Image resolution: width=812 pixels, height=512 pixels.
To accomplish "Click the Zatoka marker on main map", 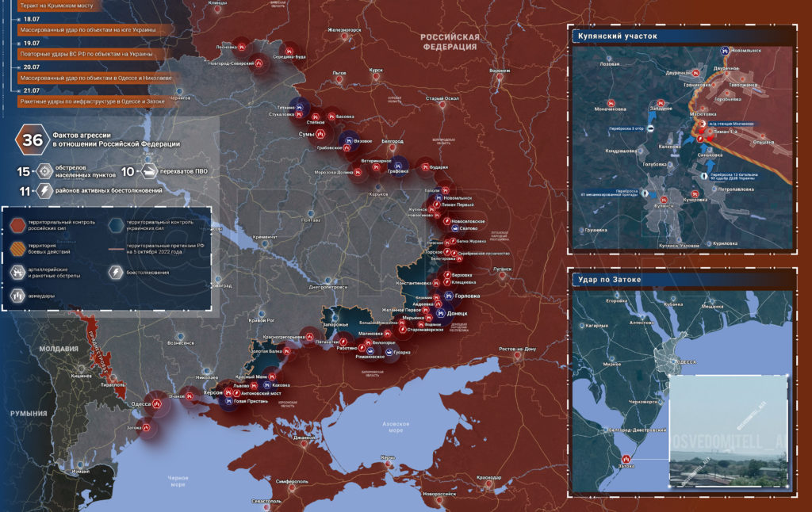I will 147,428.
